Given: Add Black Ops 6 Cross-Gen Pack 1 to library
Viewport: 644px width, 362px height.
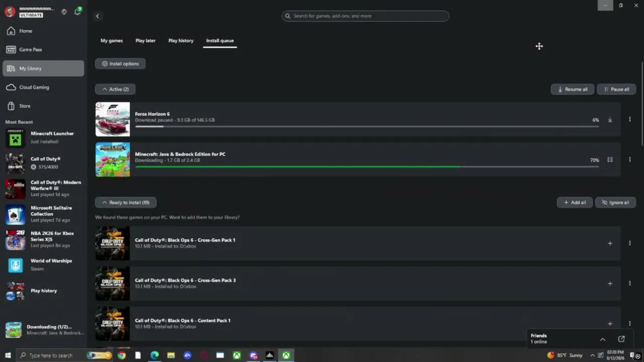Looking at the screenshot, I should [610, 244].
